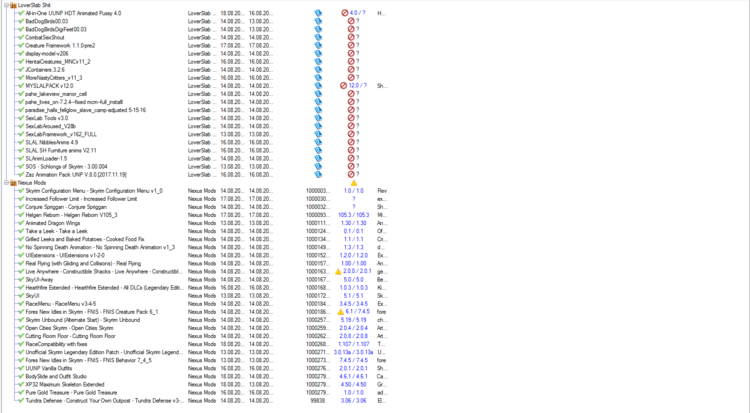Select the Skyrim Configuration Menu mod name
Viewport: 750px width, 413px height.
[x=94, y=191]
